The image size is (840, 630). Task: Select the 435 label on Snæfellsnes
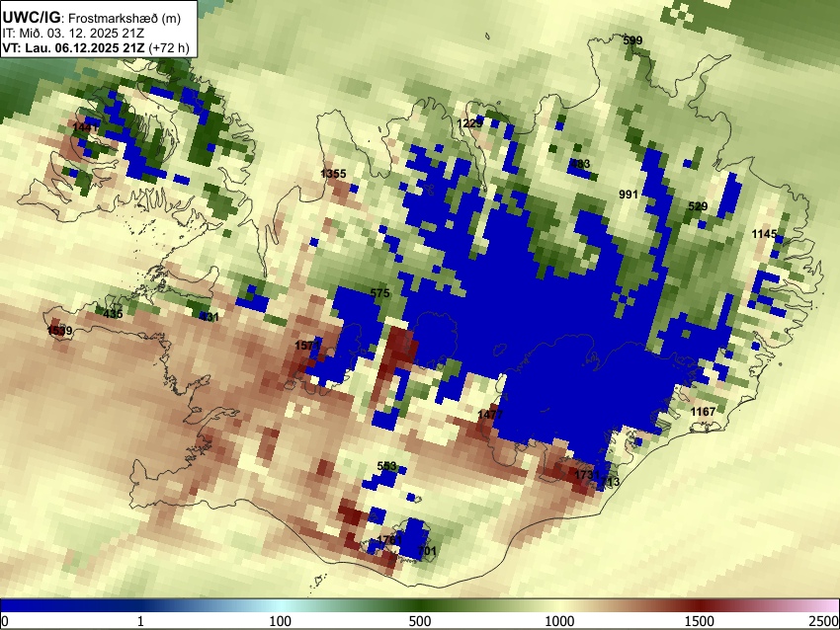coord(113,314)
